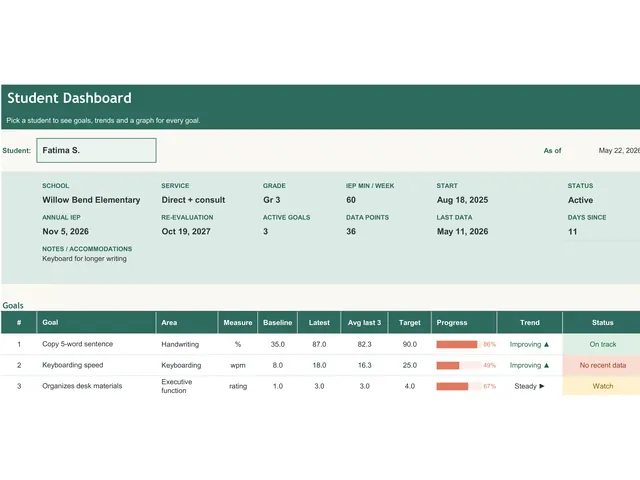
Task: Click the 'Organizes desk materials' goal
Action: [x=82, y=386]
